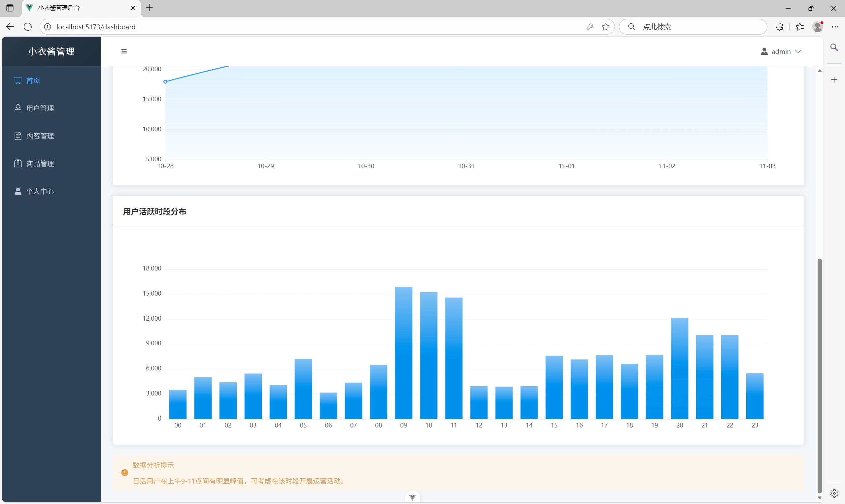The height and width of the screenshot is (504, 845).
Task: Click the browser profile avatar icon
Action: 818,26
